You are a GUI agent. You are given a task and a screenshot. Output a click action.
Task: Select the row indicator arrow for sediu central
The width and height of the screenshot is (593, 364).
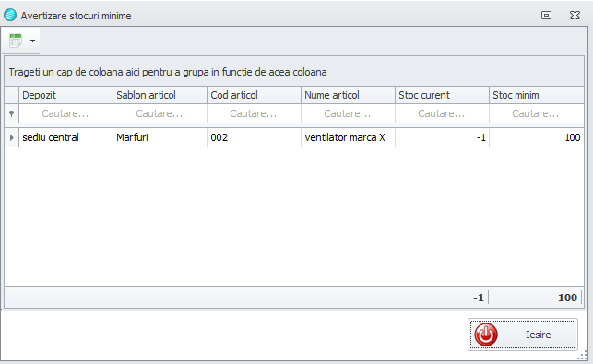(x=12, y=137)
